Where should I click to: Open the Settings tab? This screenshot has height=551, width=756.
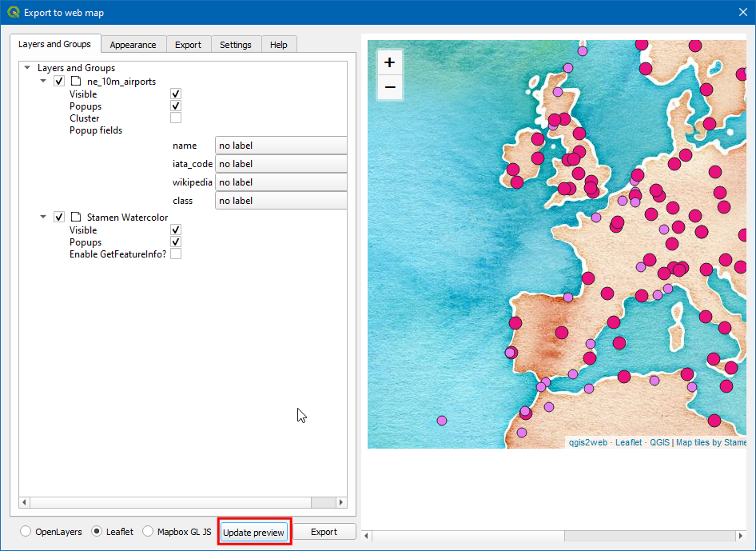pyautogui.click(x=236, y=45)
